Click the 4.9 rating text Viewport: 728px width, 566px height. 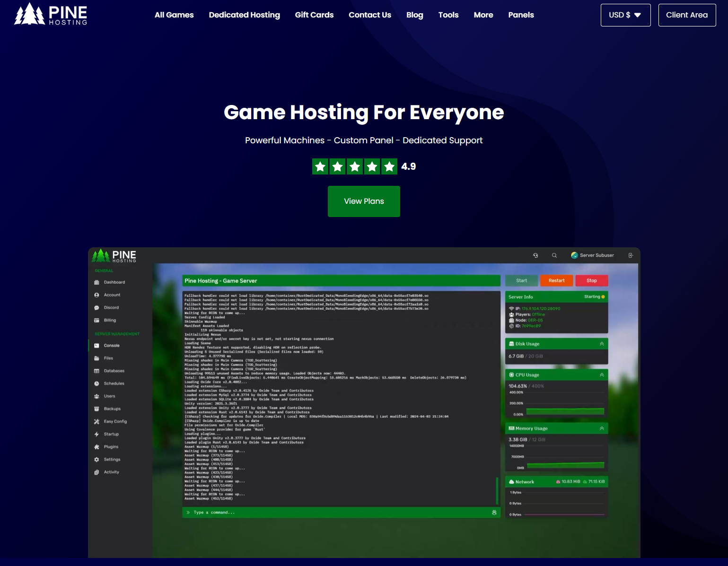[409, 166]
